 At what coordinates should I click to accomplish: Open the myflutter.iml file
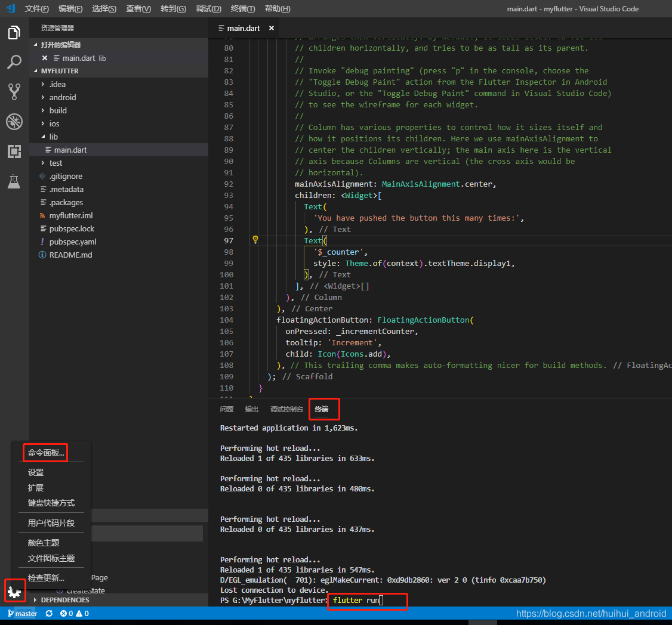(x=119, y=215)
